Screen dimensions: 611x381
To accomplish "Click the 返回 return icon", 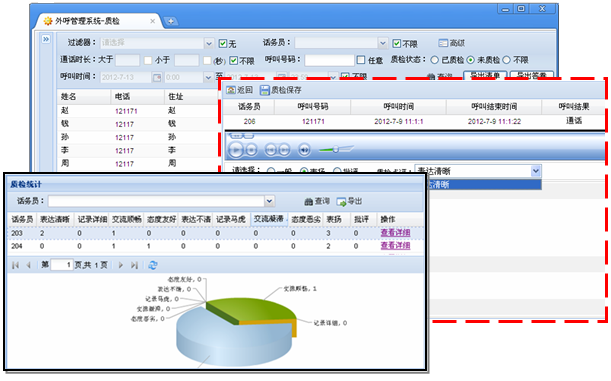I will [x=231, y=90].
